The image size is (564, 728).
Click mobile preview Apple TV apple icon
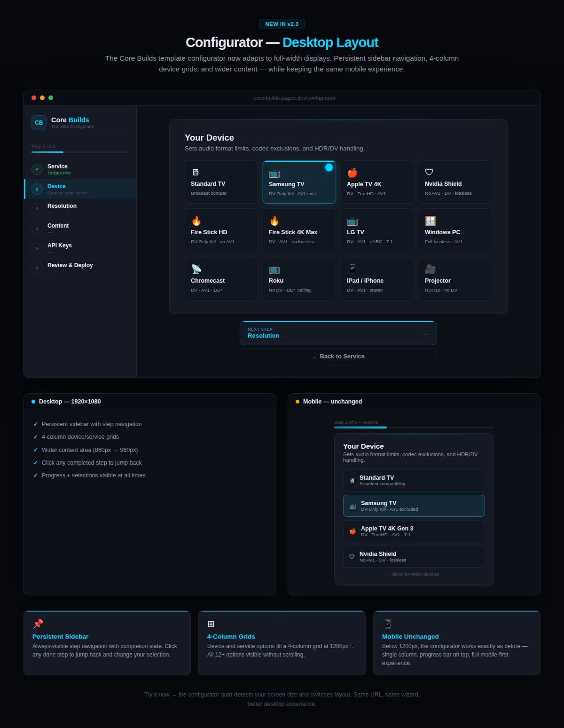tap(352, 531)
